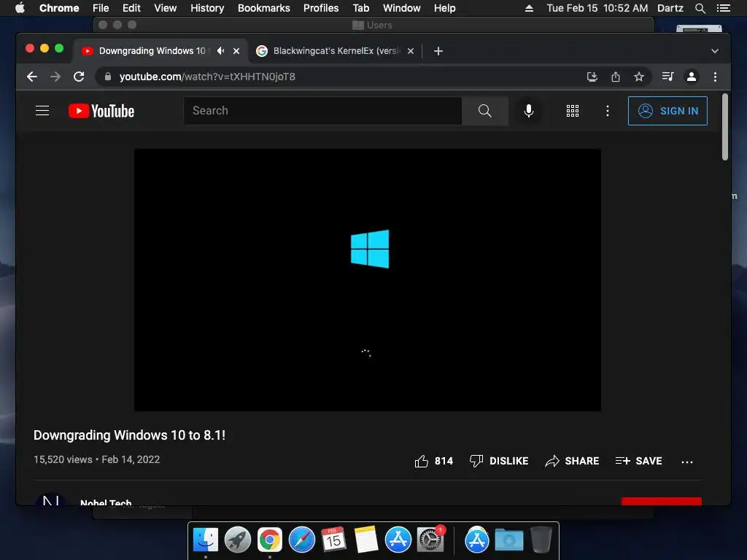Start voice search with microphone icon
Screen dimensions: 747x560
pos(528,111)
